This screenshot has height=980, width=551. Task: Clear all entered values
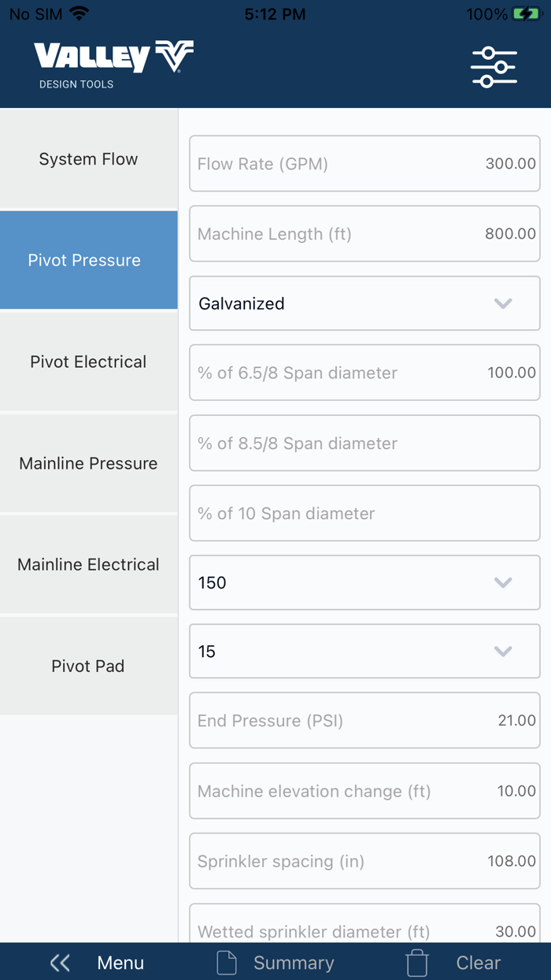tap(478, 962)
